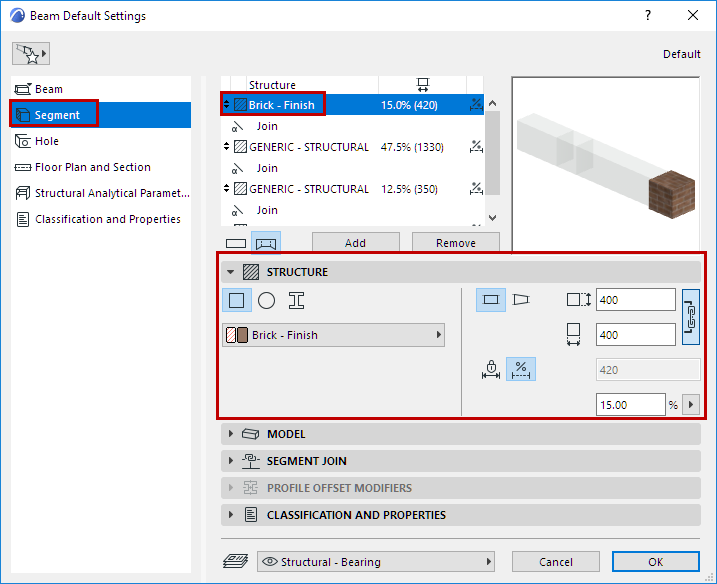Click the help question mark button
The width and height of the screenshot is (717, 584).
(648, 16)
